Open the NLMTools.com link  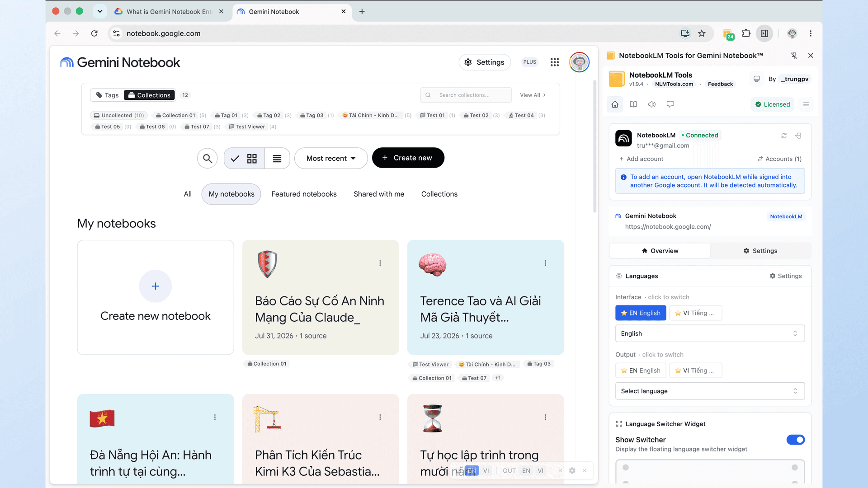[x=674, y=84]
